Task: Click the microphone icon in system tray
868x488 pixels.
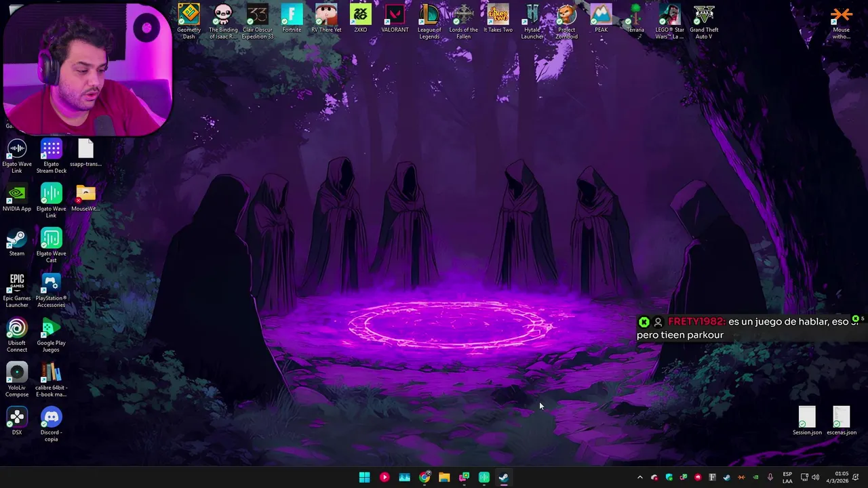Action: pyautogui.click(x=770, y=477)
